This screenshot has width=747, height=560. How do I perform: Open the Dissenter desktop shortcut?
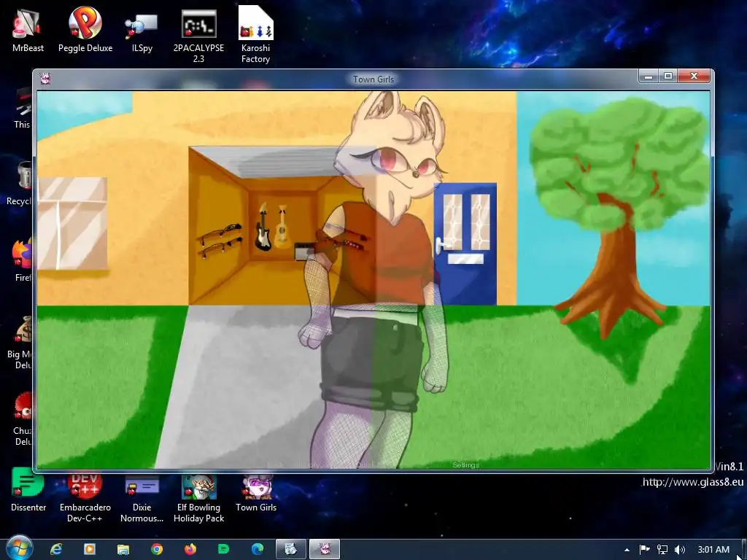[x=28, y=491]
